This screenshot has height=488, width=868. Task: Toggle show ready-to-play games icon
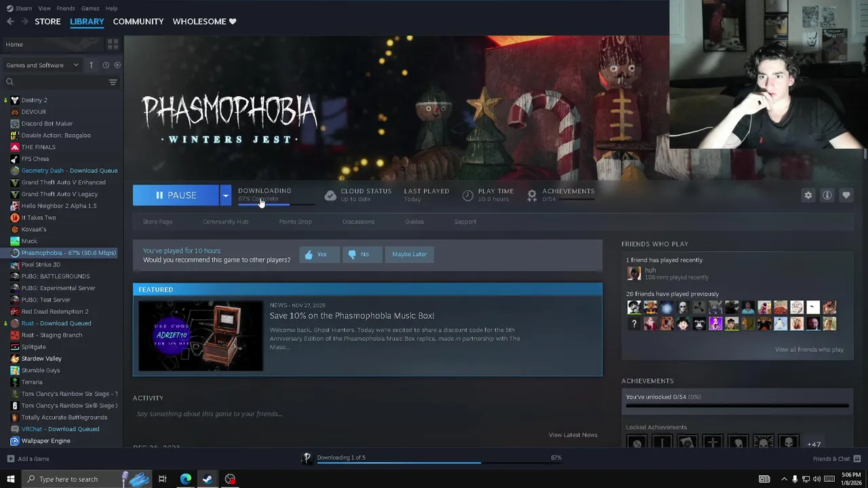pos(117,65)
